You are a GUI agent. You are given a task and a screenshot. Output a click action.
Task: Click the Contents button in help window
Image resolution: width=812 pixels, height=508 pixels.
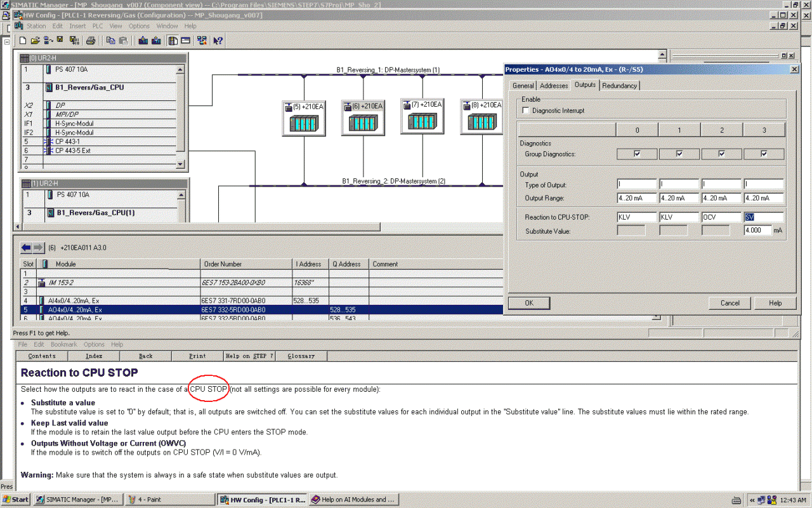(42, 356)
